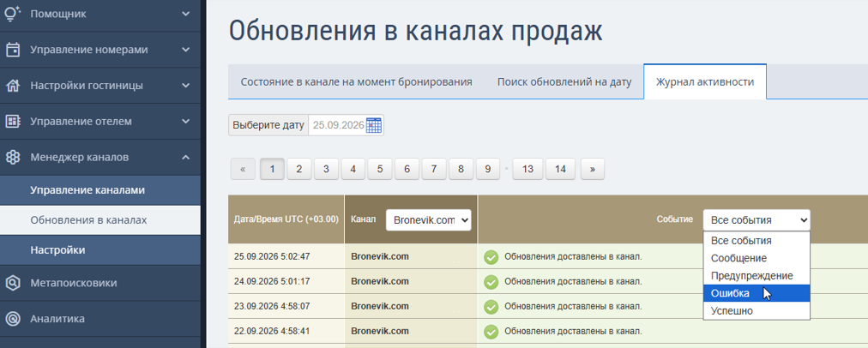
Task: Open Аналитика section
Action: tap(100, 319)
